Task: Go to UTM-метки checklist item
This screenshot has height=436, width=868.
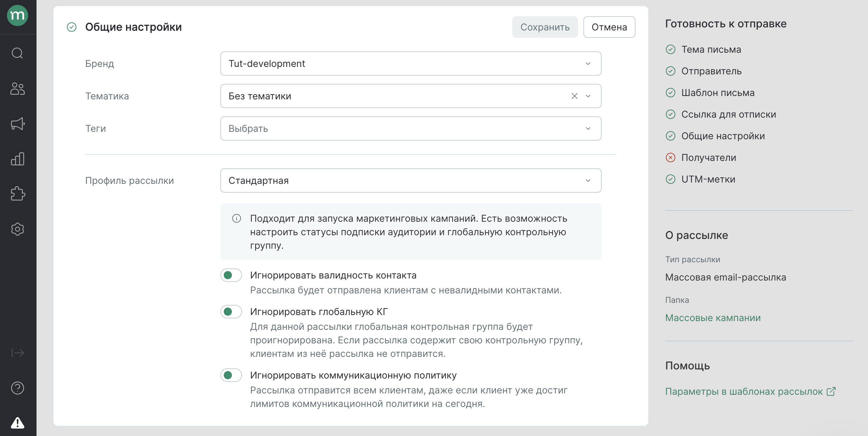Action: (x=708, y=179)
